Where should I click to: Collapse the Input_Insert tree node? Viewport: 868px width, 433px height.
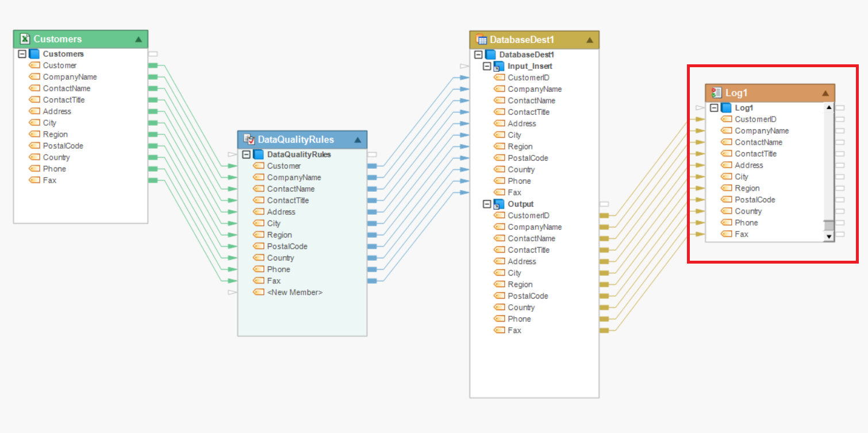(x=487, y=67)
